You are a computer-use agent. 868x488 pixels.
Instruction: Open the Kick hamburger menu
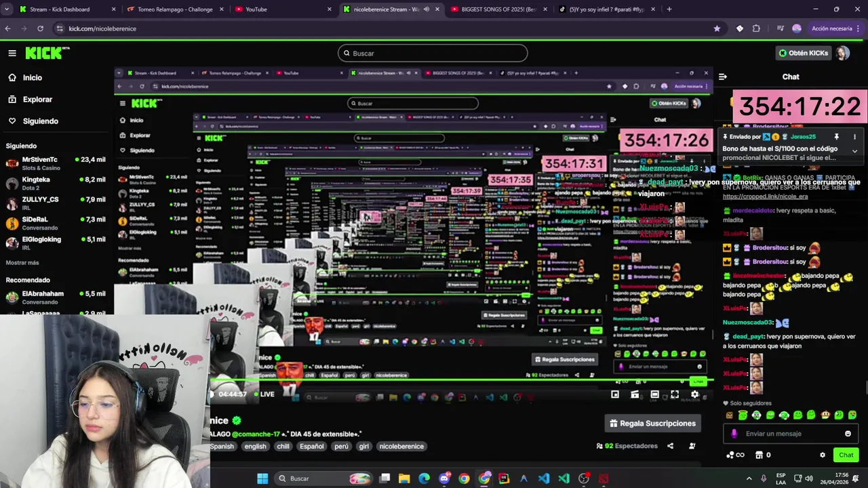click(x=12, y=53)
